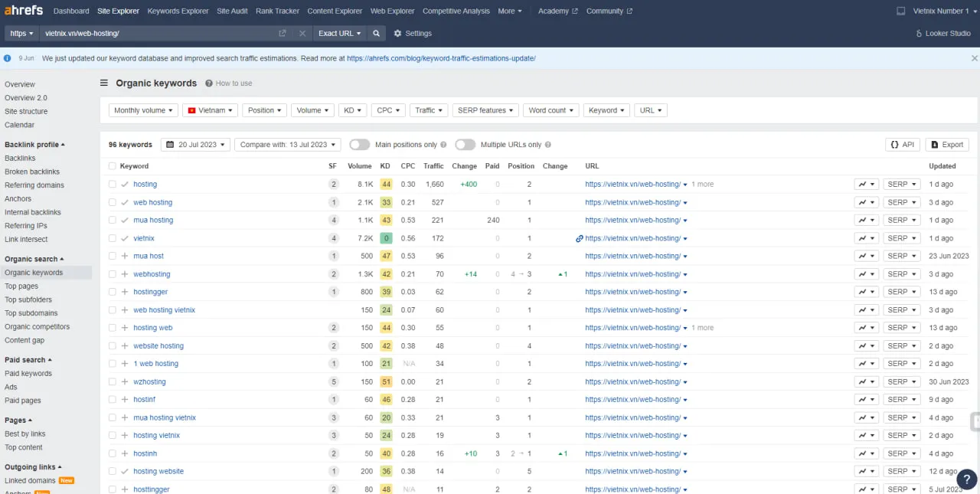Screen dimensions: 980x494
Task: Open position history chart for wzhosting row
Action: pyautogui.click(x=867, y=381)
